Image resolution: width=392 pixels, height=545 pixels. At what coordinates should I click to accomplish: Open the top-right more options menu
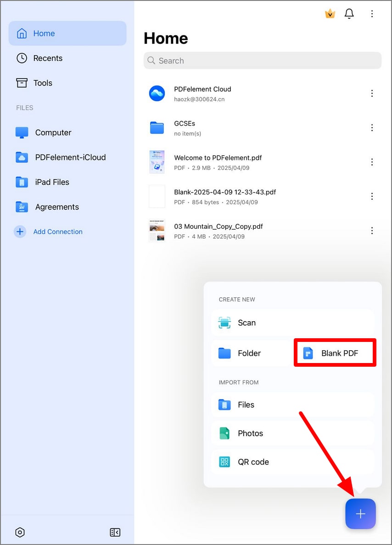click(x=372, y=13)
